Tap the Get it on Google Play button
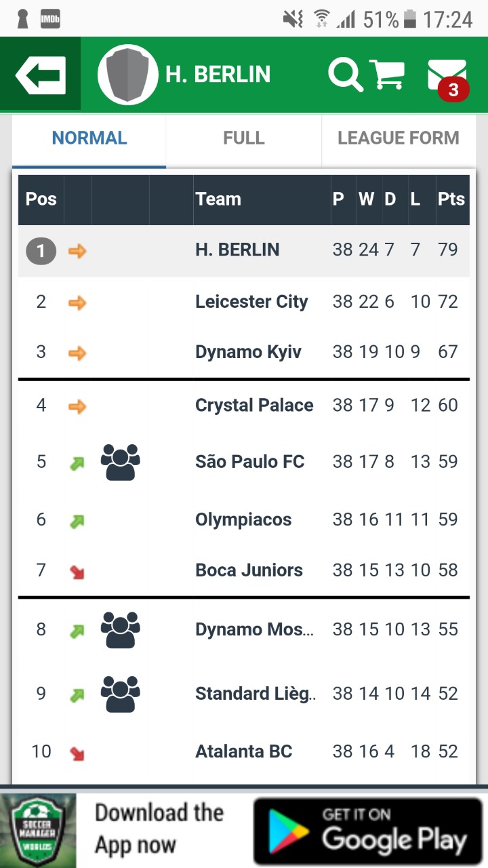488x868 pixels. 368,831
